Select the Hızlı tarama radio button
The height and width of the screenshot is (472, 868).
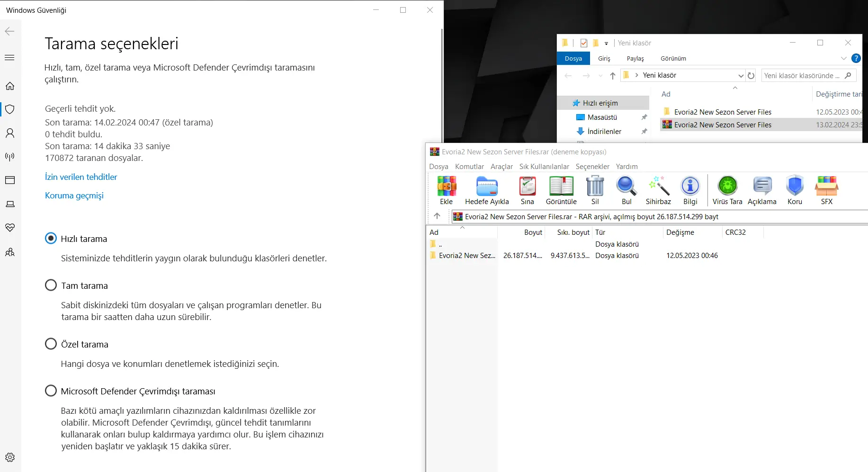[x=51, y=238]
